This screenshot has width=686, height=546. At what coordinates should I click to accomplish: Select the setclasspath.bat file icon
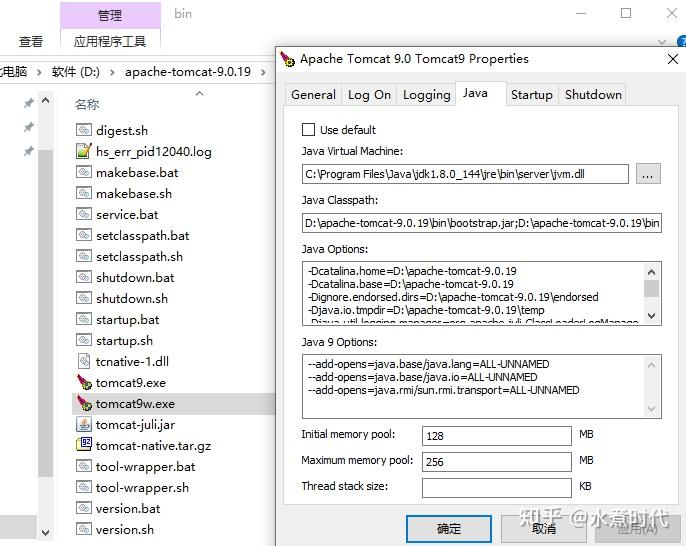pos(84,235)
